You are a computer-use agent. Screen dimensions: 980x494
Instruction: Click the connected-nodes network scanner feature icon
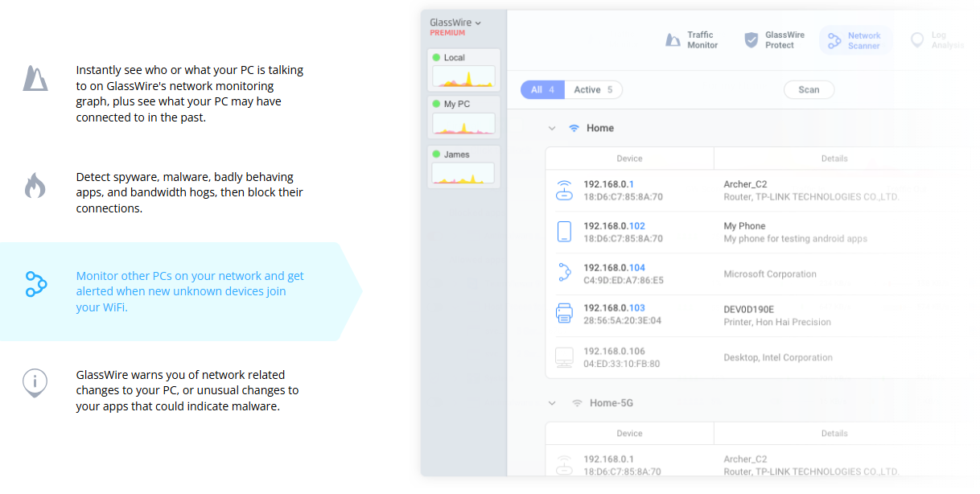35,284
